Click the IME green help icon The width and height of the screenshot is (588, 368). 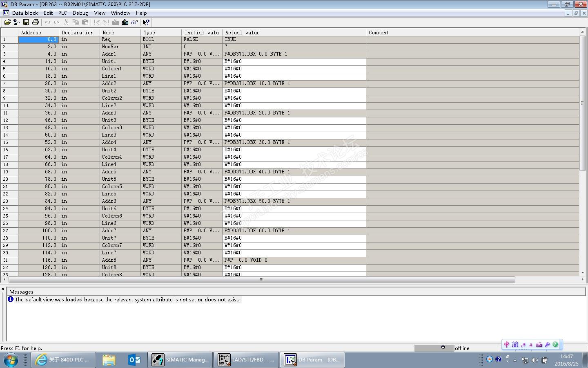555,344
